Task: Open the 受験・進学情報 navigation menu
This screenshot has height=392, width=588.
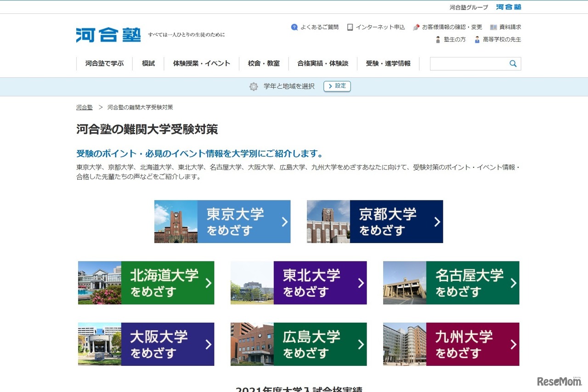Action: coord(389,63)
